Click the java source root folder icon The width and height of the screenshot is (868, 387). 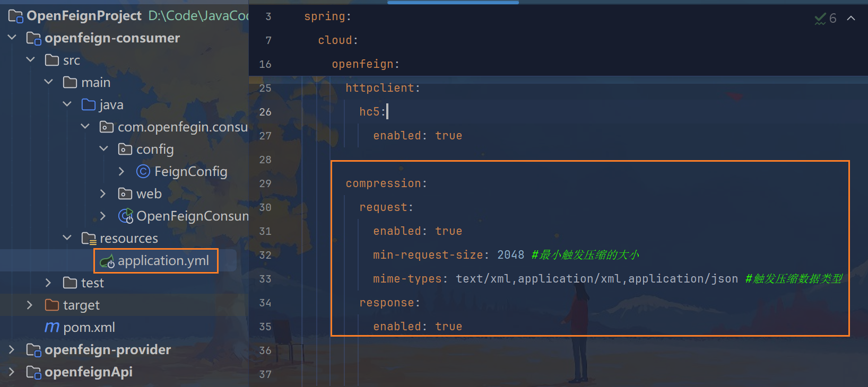point(89,104)
